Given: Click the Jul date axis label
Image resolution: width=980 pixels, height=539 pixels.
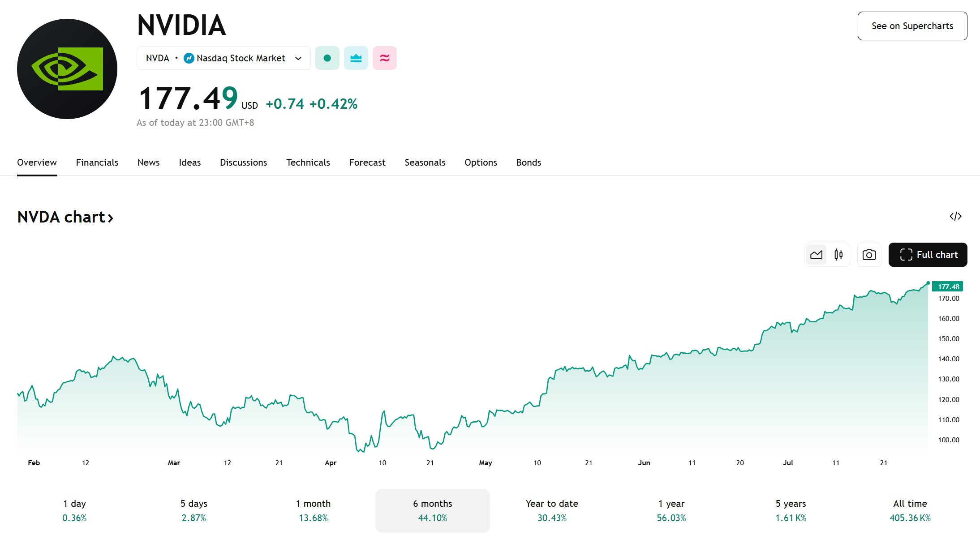Looking at the screenshot, I should [x=788, y=463].
